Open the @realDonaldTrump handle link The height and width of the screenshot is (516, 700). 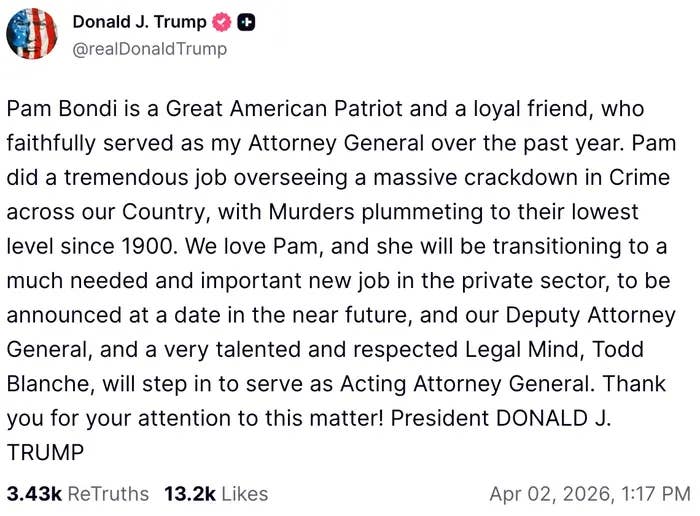point(149,48)
